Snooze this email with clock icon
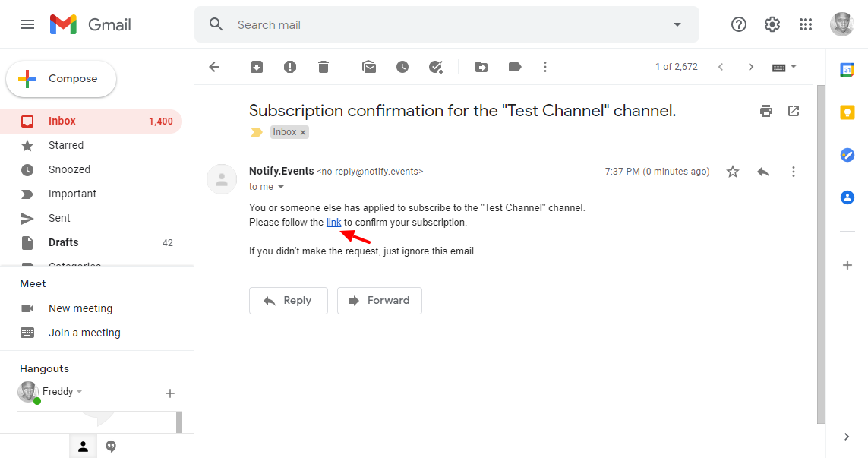 coord(402,67)
